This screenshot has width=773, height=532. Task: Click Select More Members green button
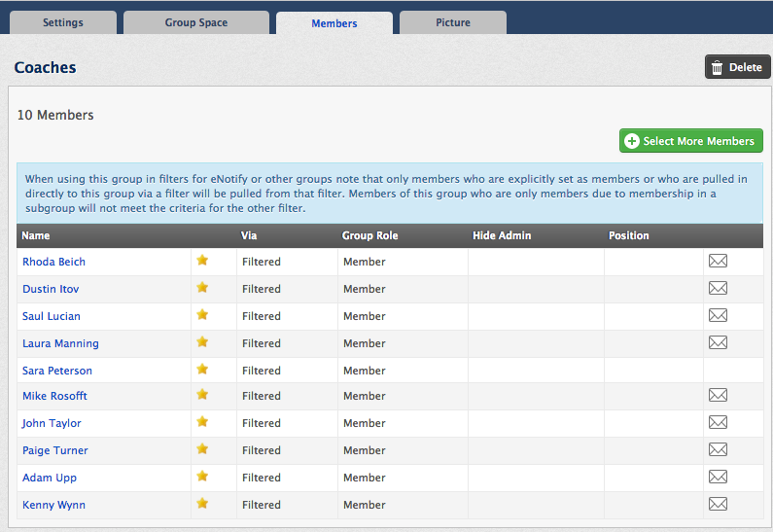click(x=691, y=141)
